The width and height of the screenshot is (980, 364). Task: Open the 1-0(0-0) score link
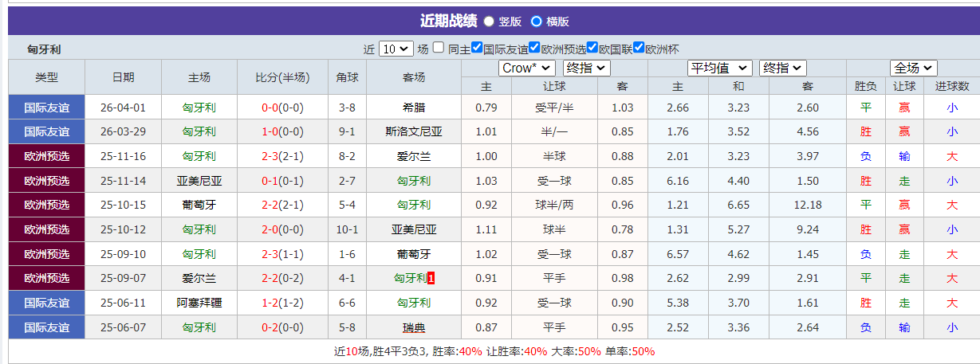coord(282,131)
